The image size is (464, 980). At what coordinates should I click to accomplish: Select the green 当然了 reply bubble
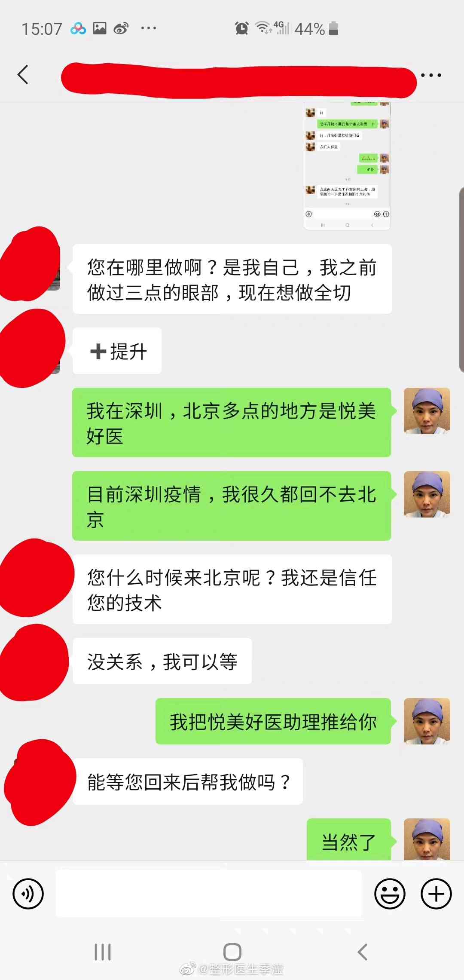click(349, 840)
